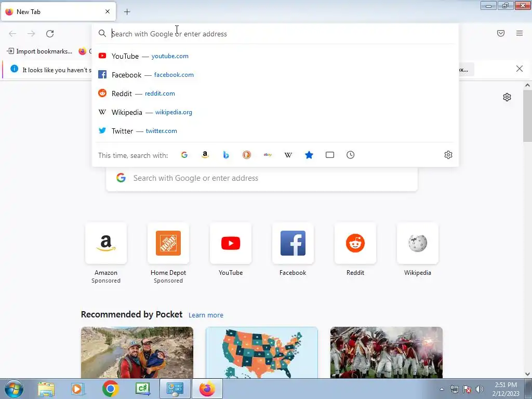Search bookmarks using the star icon
The height and width of the screenshot is (399, 532).
click(x=309, y=155)
